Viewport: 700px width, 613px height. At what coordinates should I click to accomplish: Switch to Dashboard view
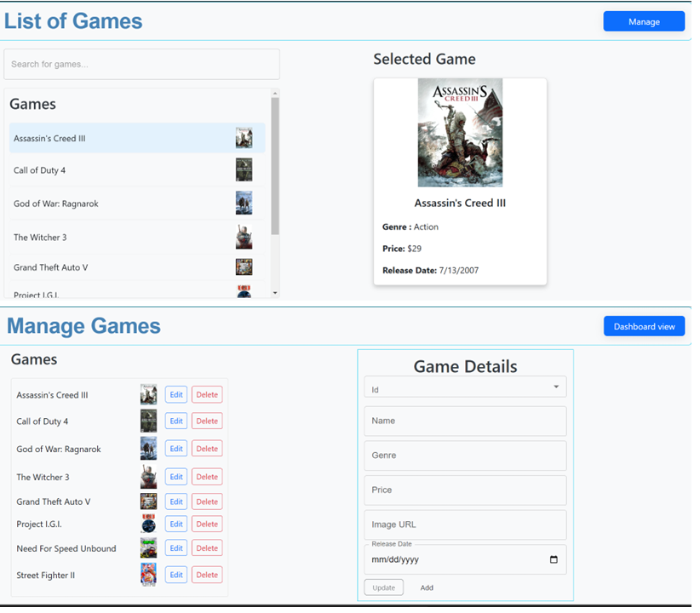click(643, 327)
